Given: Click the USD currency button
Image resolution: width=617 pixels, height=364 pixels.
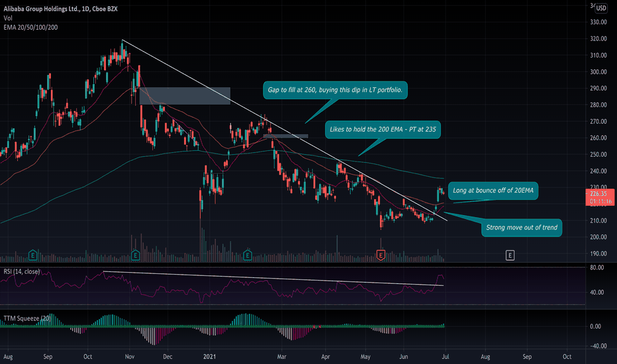Looking at the screenshot, I should click(x=601, y=8).
